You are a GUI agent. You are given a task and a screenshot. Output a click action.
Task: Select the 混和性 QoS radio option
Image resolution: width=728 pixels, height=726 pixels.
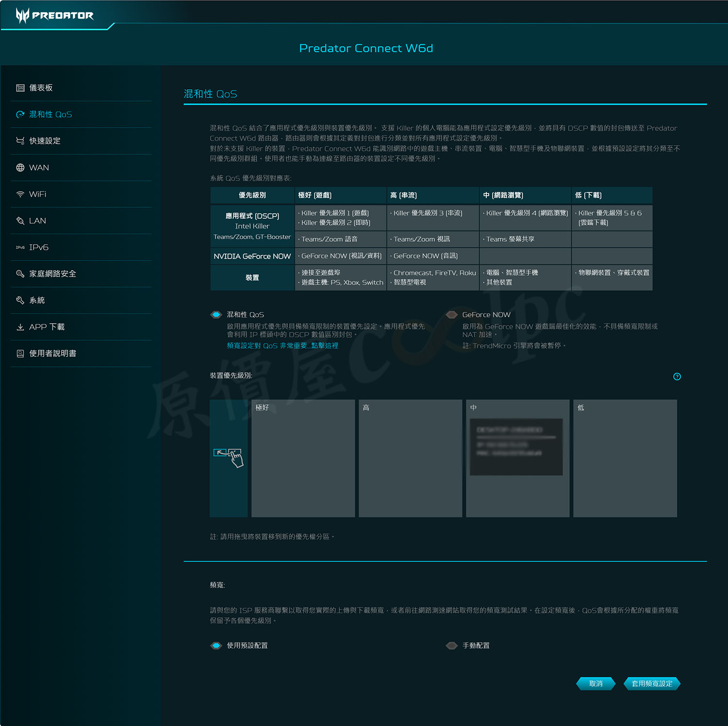click(216, 314)
